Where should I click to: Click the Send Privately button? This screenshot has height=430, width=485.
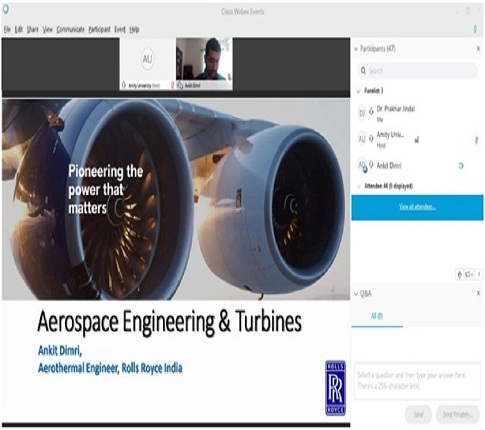(458, 415)
